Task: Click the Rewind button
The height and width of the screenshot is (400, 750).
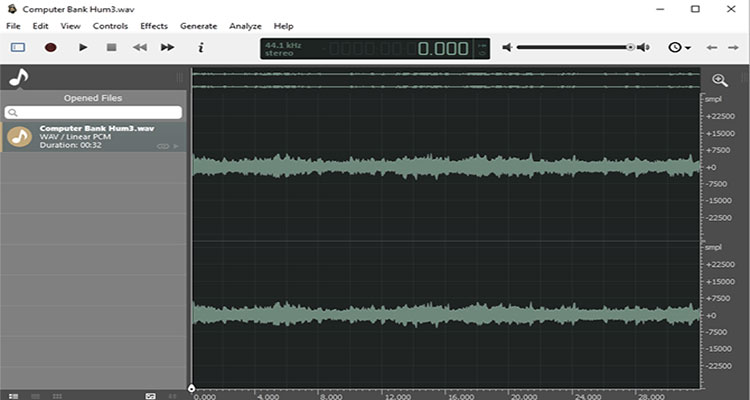Action: pos(140,47)
